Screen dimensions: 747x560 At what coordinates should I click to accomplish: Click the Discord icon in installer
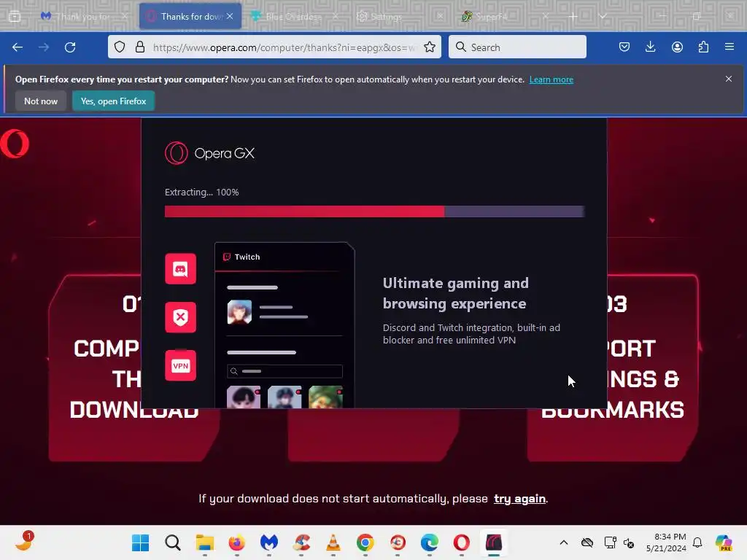click(x=181, y=269)
